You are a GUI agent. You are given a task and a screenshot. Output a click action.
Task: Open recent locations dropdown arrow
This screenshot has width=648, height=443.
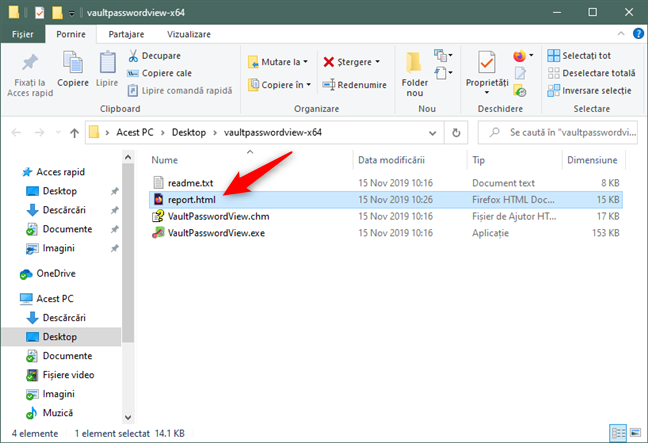(x=58, y=133)
